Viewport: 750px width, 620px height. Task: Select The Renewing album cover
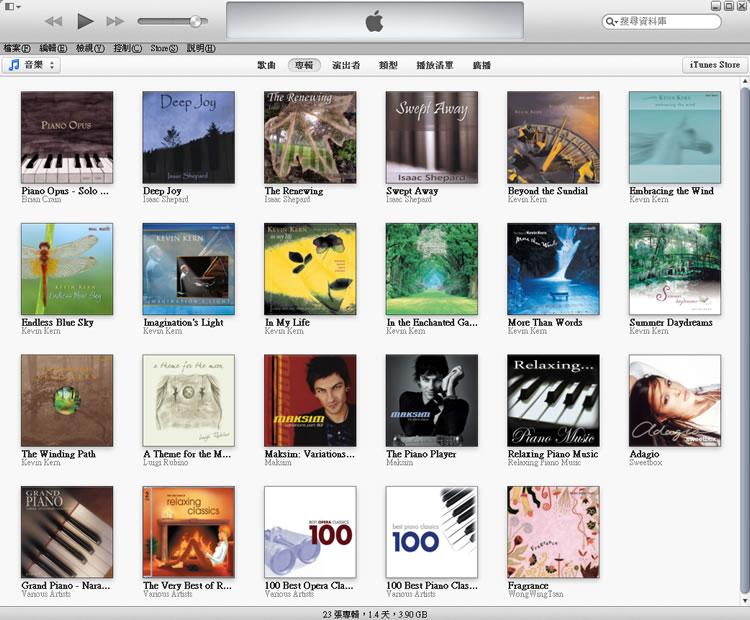310,138
